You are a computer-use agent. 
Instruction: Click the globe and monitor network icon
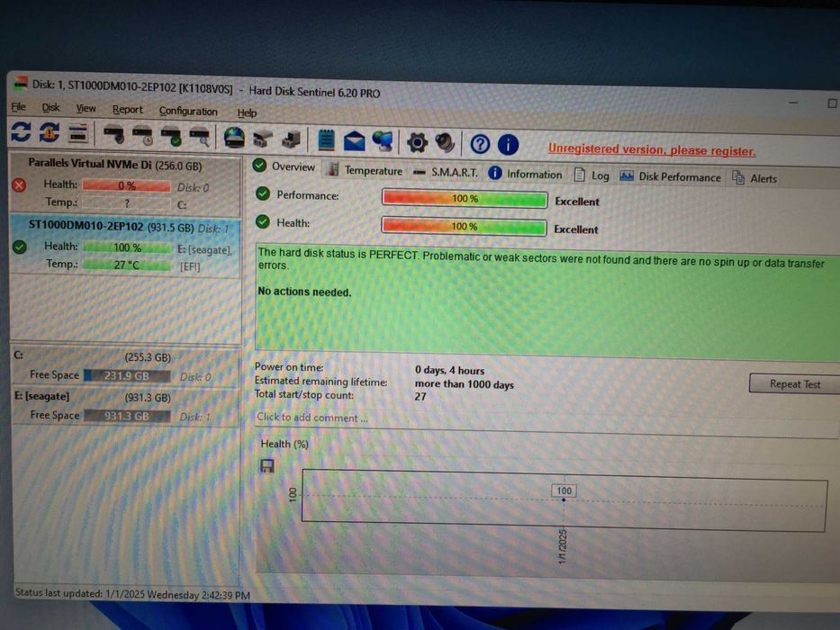coord(383,142)
